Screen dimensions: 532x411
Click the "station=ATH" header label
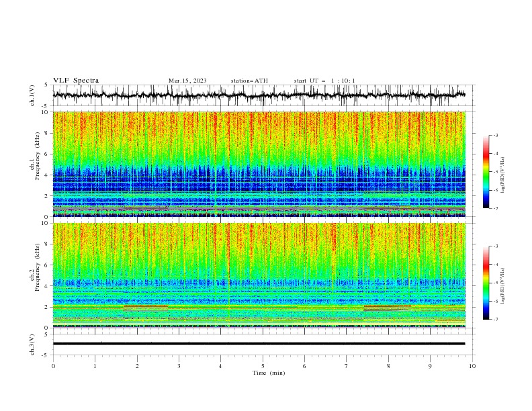point(249,81)
